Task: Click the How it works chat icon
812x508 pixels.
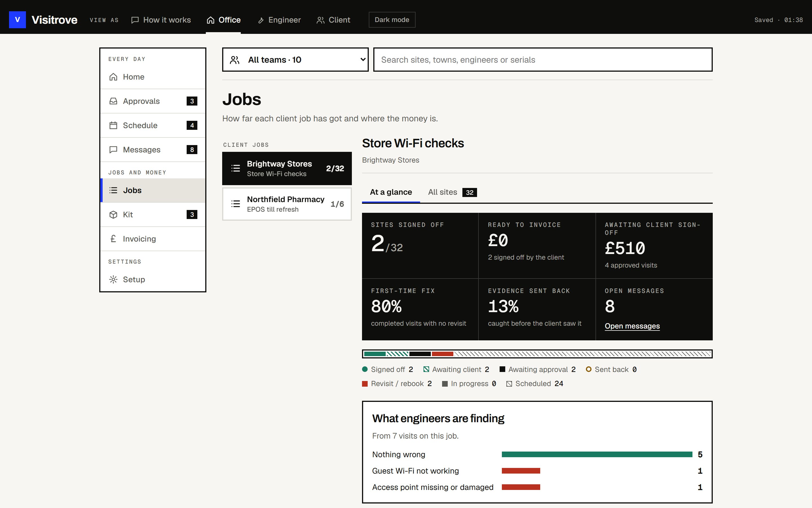Action: click(135, 20)
